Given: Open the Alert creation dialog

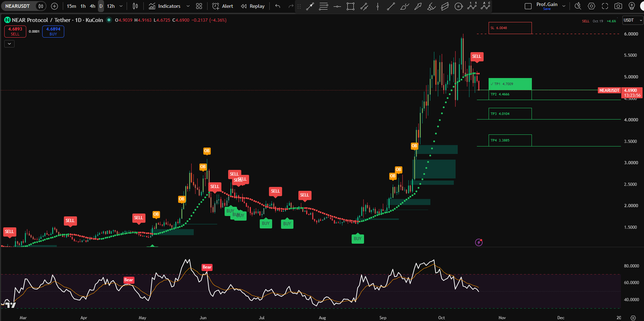Looking at the screenshot, I should coord(222,6).
